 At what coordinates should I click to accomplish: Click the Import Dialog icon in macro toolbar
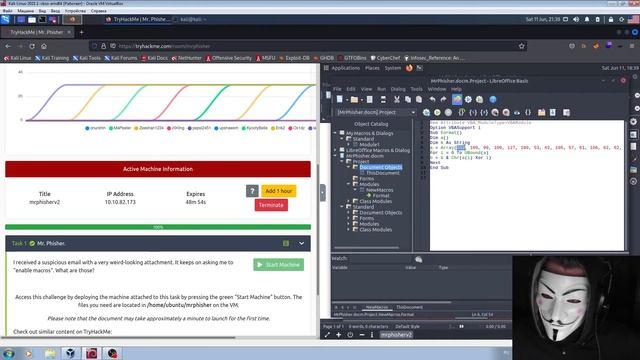click(566, 112)
